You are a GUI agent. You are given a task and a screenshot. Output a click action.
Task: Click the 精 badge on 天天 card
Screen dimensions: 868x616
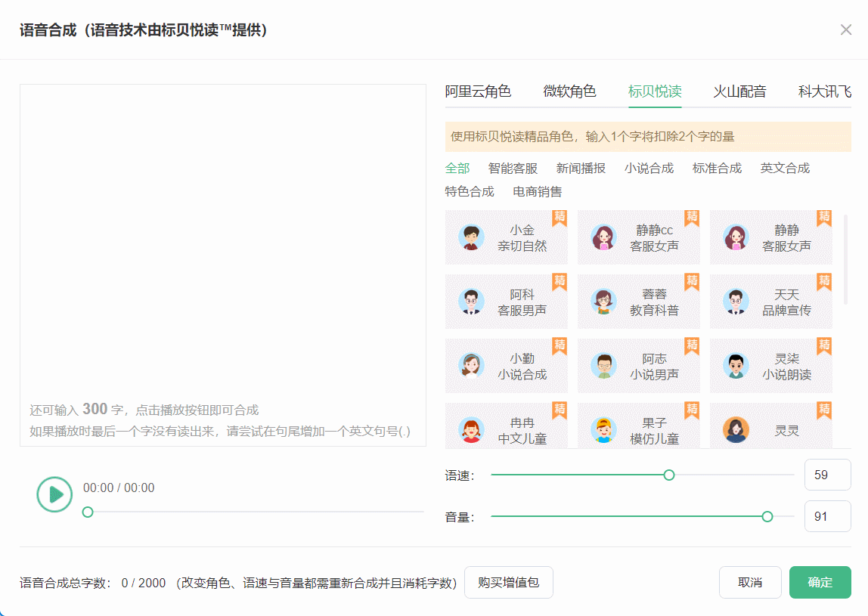pyautogui.click(x=824, y=282)
